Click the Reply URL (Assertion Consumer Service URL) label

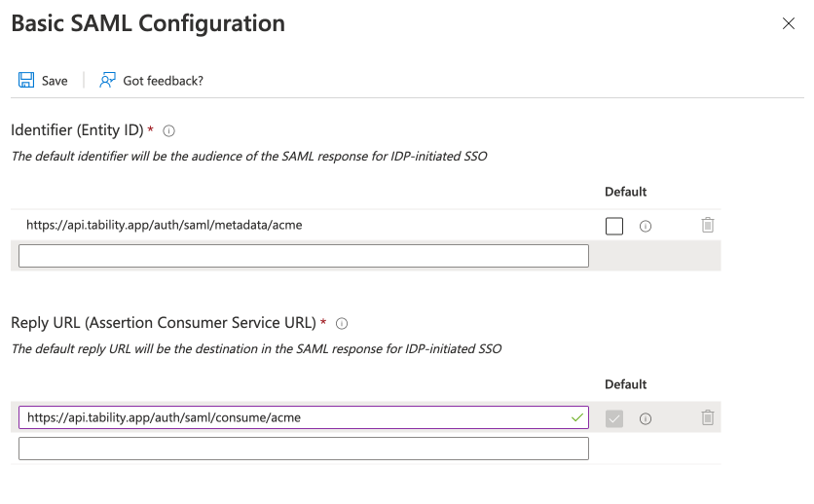163,323
